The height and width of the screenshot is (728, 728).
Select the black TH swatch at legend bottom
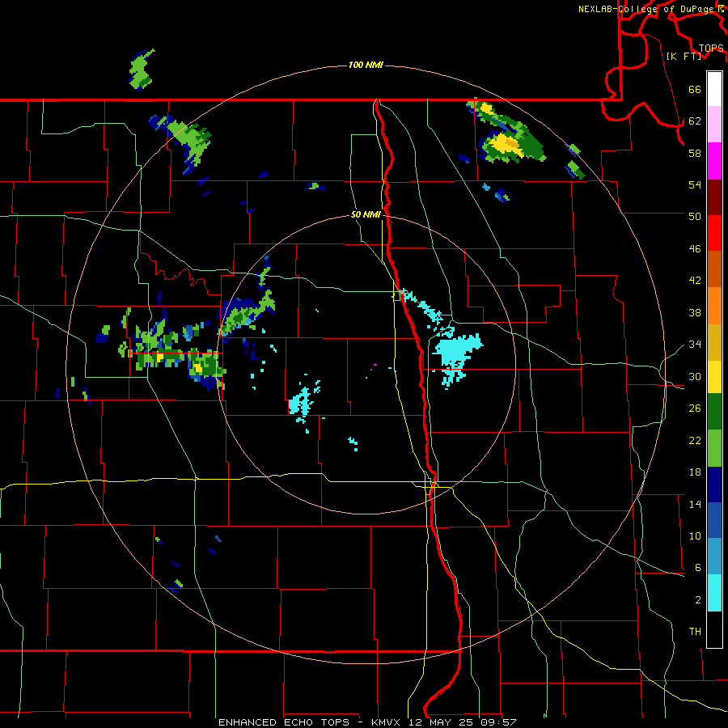[714, 629]
